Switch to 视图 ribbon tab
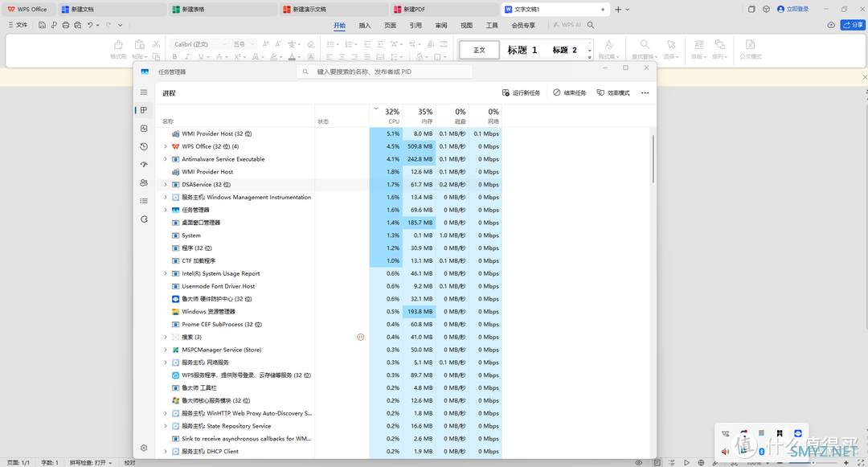The image size is (868, 467). 467,26
